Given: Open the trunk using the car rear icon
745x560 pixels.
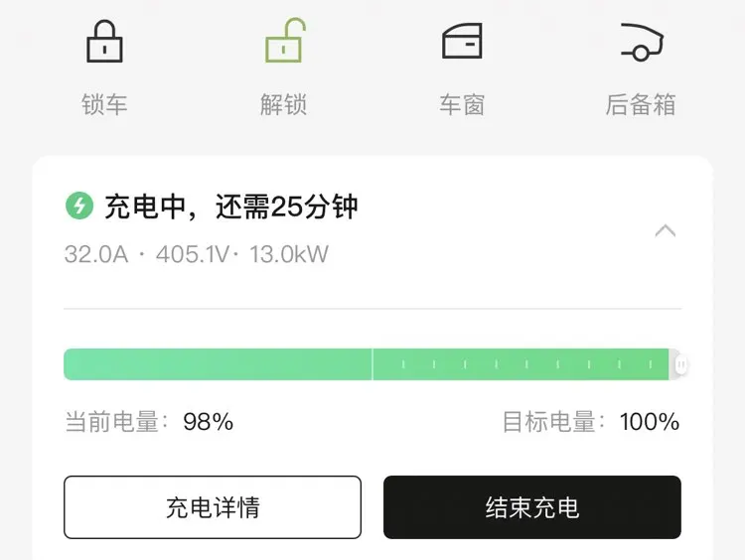Looking at the screenshot, I should tap(642, 42).
